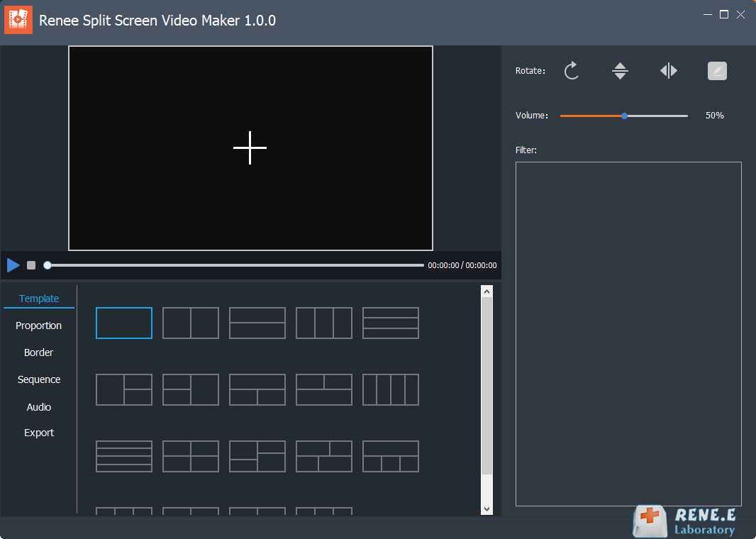The image size is (756, 539).
Task: Select the two-by-two grid template
Action: coord(191,456)
